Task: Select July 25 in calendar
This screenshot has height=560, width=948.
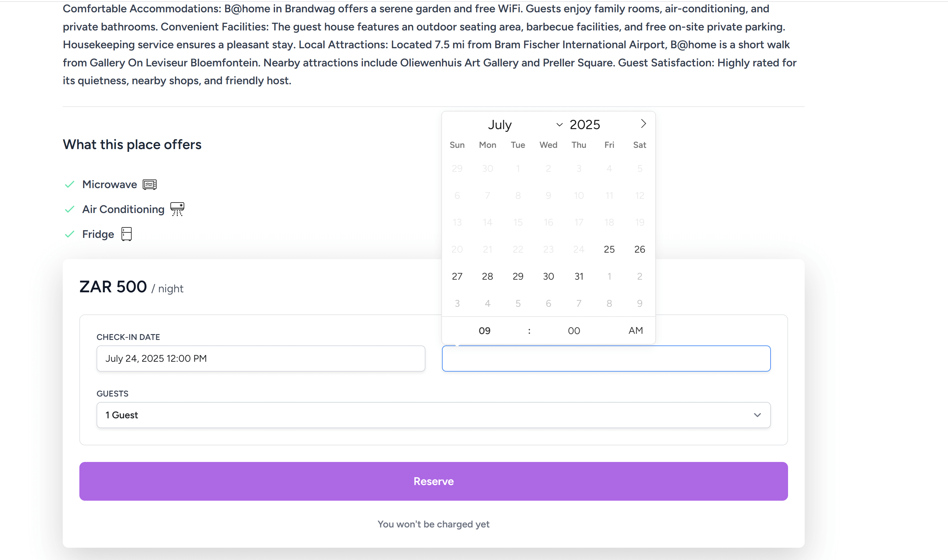Action: pyautogui.click(x=609, y=250)
